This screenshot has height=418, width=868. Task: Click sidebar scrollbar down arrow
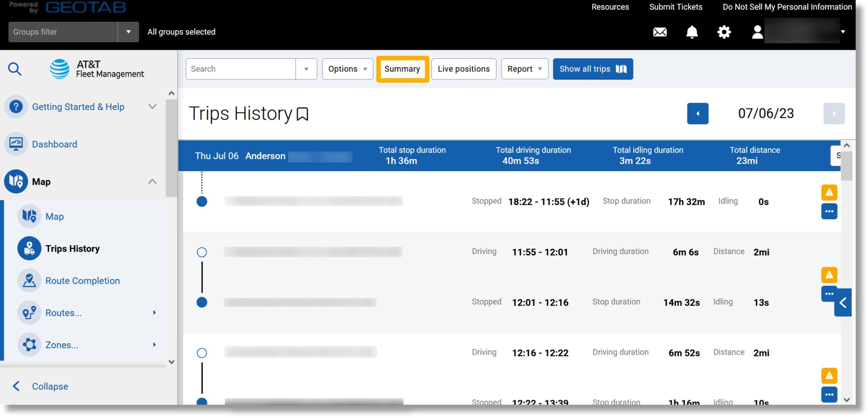point(172,361)
